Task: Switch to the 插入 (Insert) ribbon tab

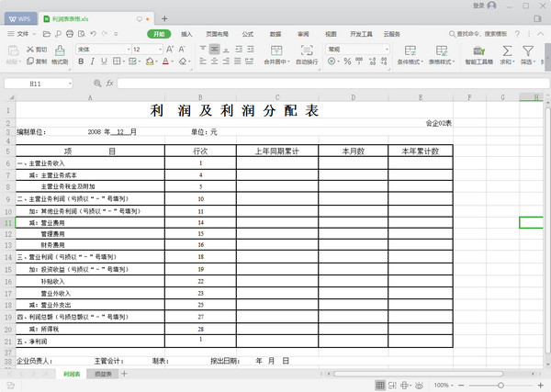Action: click(x=186, y=33)
